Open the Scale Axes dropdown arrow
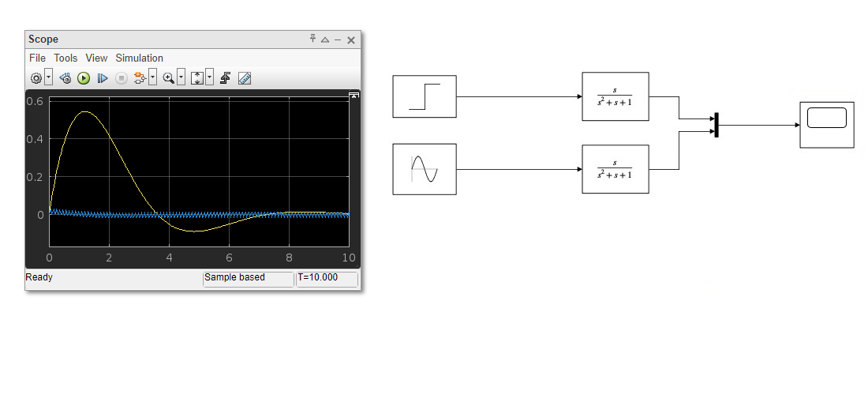Image resolution: width=868 pixels, height=410 pixels. coord(209,78)
